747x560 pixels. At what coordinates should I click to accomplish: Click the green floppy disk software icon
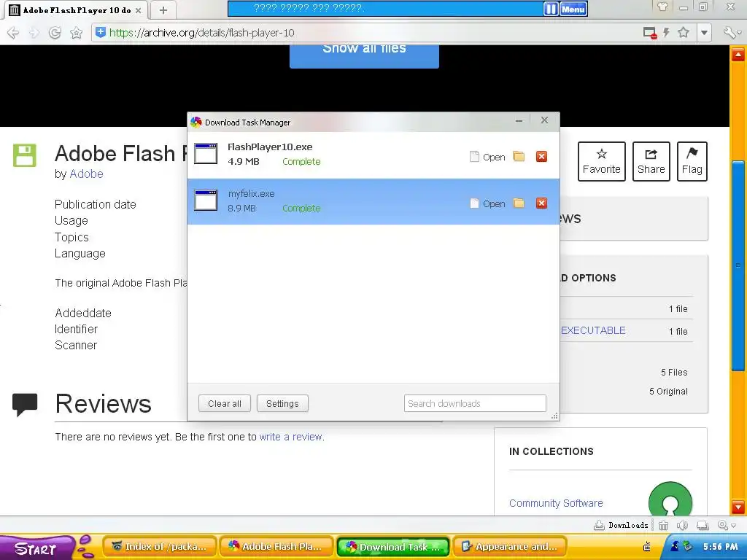point(24,155)
